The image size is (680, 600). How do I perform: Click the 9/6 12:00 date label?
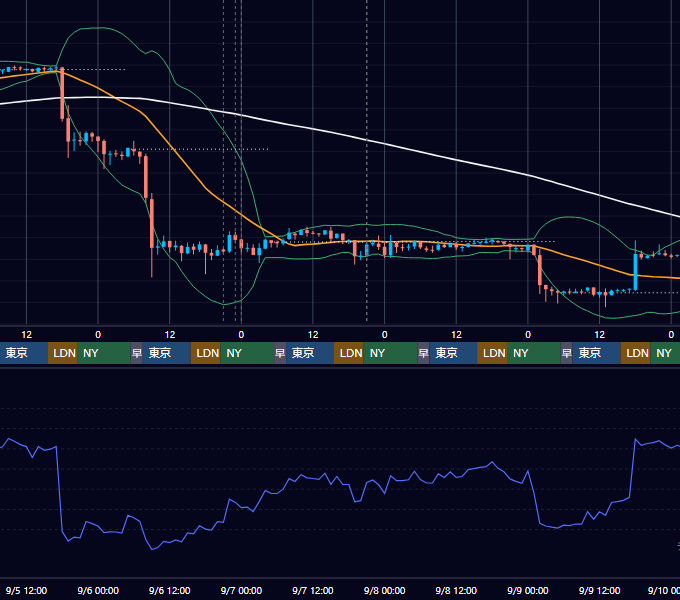click(170, 590)
